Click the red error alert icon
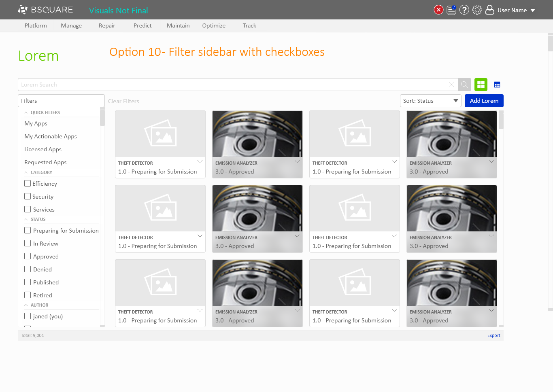The height and width of the screenshot is (392, 553). tap(438, 10)
